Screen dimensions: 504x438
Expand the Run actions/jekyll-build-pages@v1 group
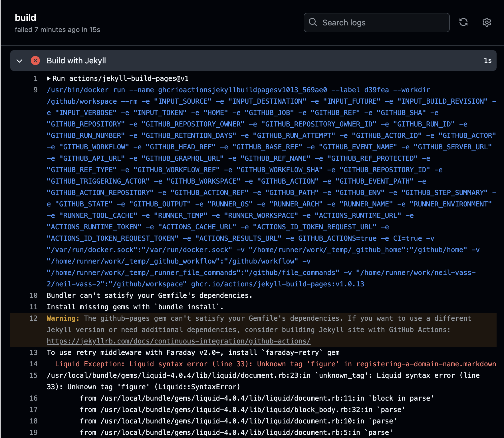[49, 79]
